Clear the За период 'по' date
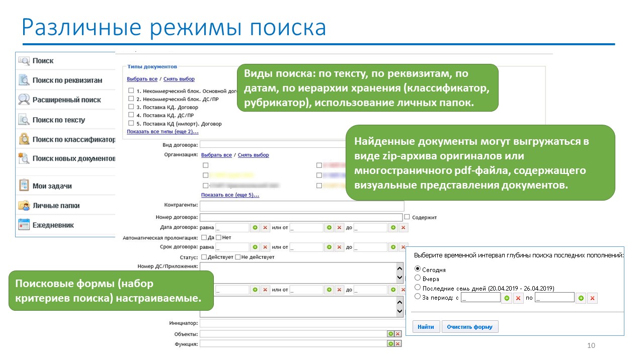This screenshot has height=362, width=644. [592, 298]
